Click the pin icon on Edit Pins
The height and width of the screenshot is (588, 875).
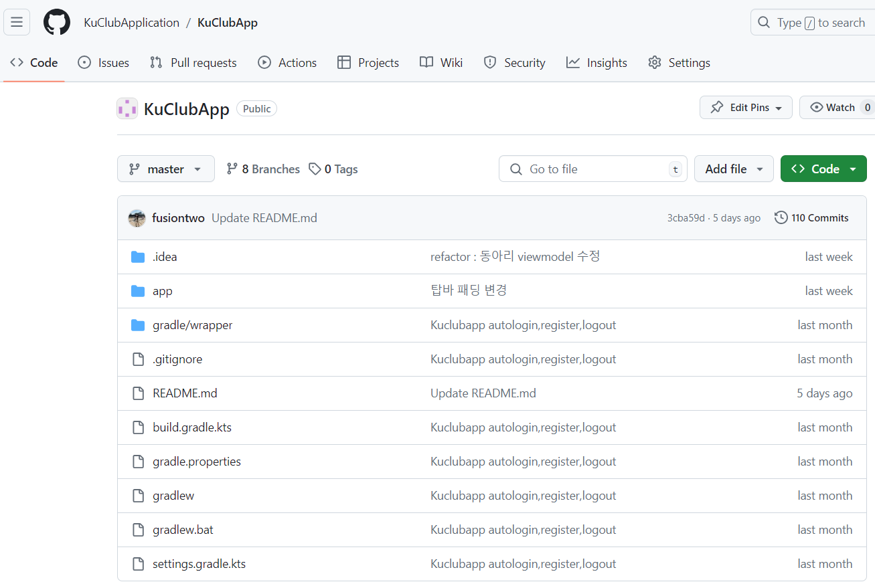(717, 107)
